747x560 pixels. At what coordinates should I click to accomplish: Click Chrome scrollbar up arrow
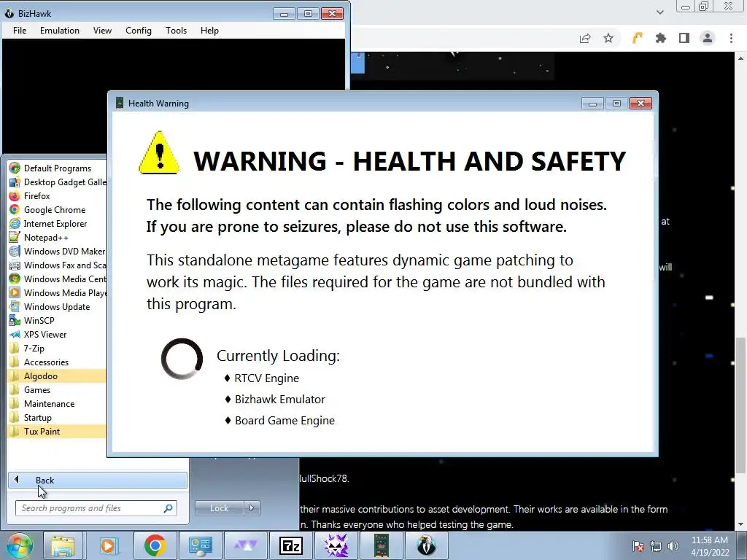click(740, 58)
